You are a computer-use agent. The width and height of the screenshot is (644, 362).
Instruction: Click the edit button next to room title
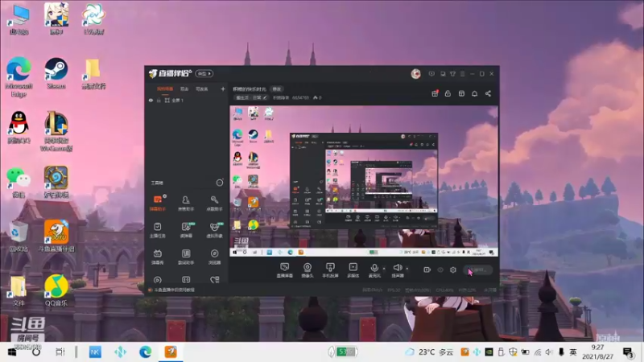click(277, 89)
